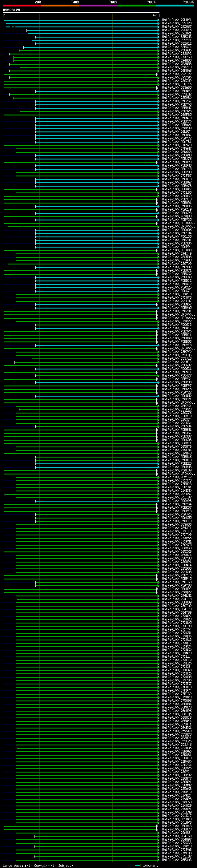Viewport: 197px width, 868px height.
Task: Open hit UniRef100_B2BXM3 label
Action: (177, 37)
